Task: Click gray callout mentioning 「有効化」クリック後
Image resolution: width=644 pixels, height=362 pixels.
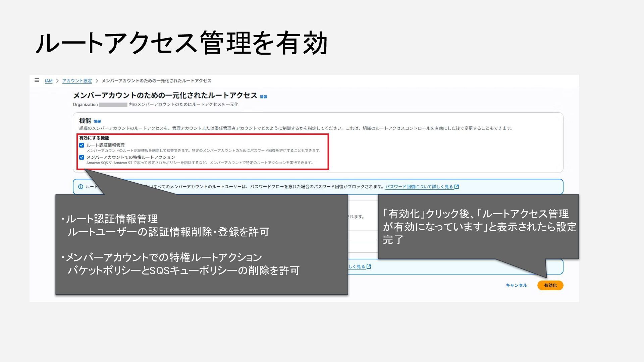Action: tap(478, 227)
